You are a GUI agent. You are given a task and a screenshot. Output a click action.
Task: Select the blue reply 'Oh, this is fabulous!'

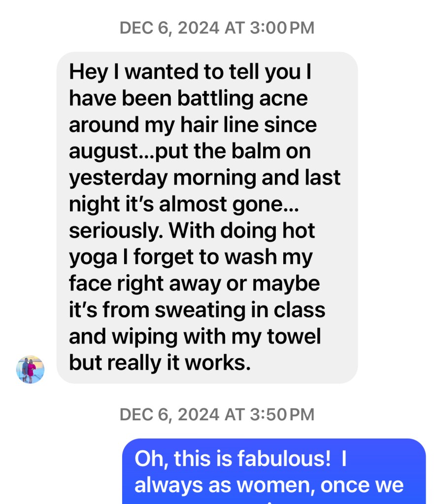pos(274,471)
